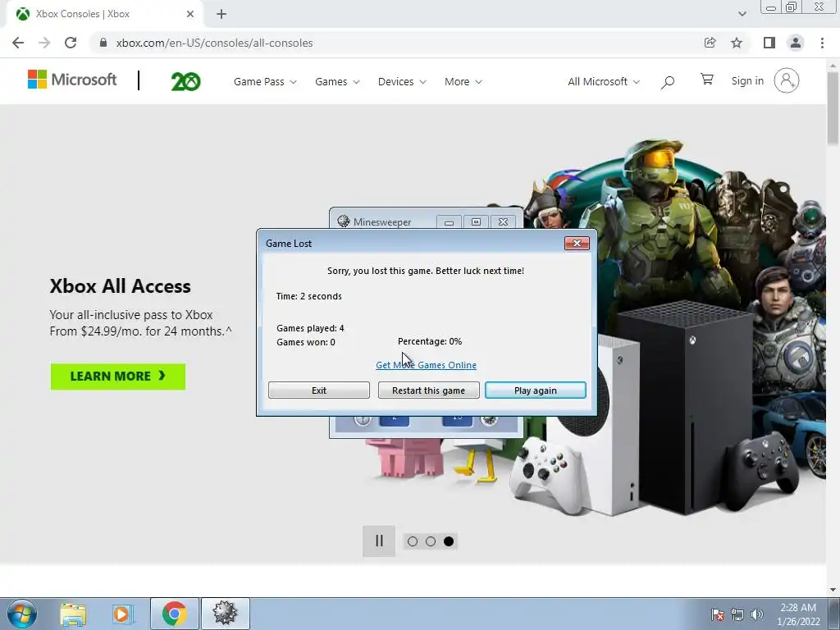Click the browser forward arrow
Viewport: 840px width, 630px height.
(44, 43)
